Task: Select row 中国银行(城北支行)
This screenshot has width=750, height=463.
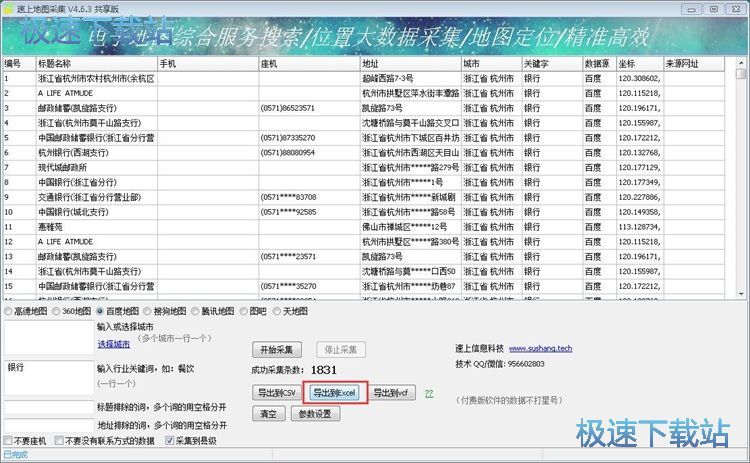Action: click(364, 212)
